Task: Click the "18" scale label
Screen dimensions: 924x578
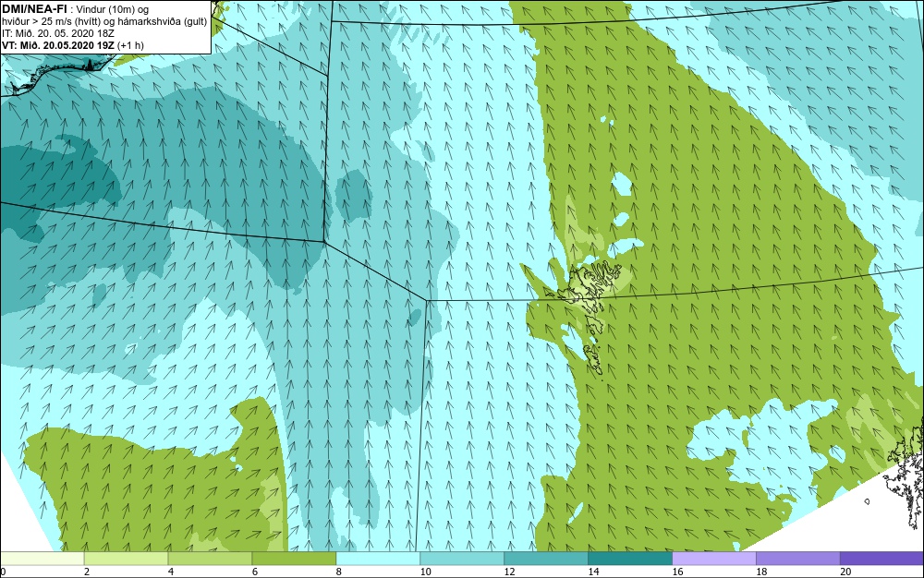Action: (761, 572)
